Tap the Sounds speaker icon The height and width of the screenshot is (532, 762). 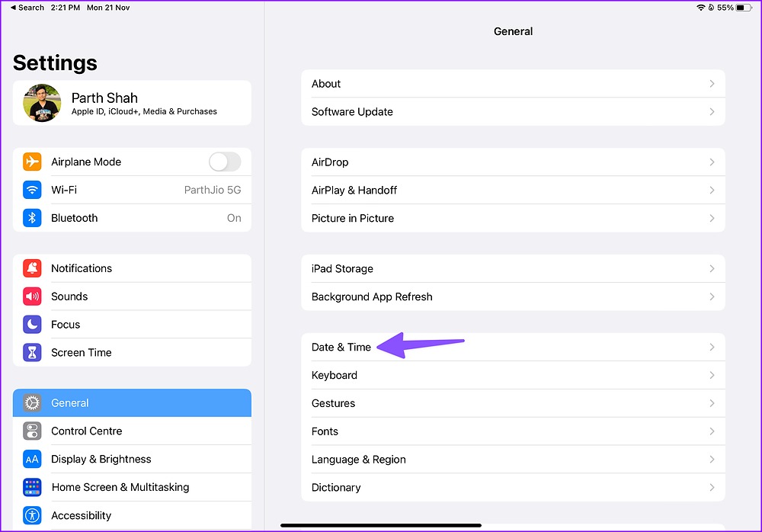click(x=32, y=296)
